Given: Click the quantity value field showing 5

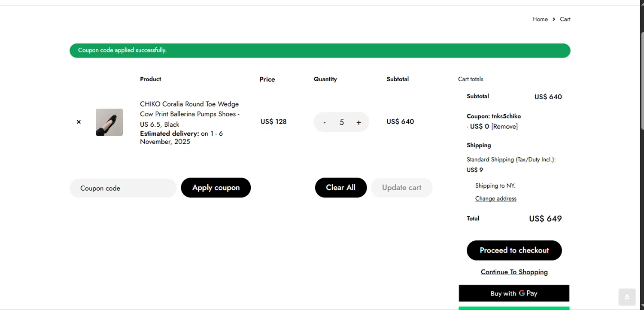Looking at the screenshot, I should click(342, 122).
